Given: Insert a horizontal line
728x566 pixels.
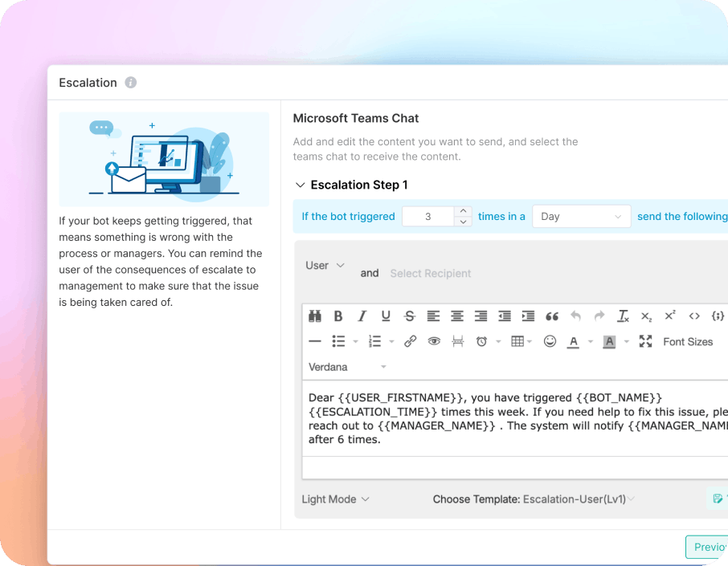Looking at the screenshot, I should tap(315, 341).
